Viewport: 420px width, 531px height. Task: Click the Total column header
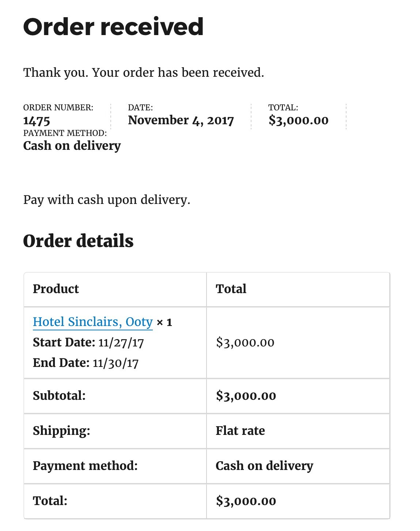231,289
